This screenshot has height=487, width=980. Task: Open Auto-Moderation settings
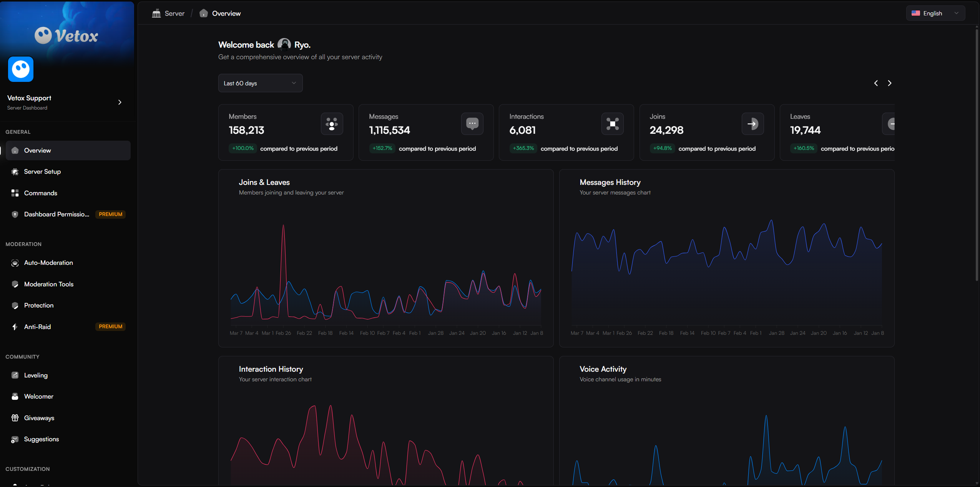point(48,263)
